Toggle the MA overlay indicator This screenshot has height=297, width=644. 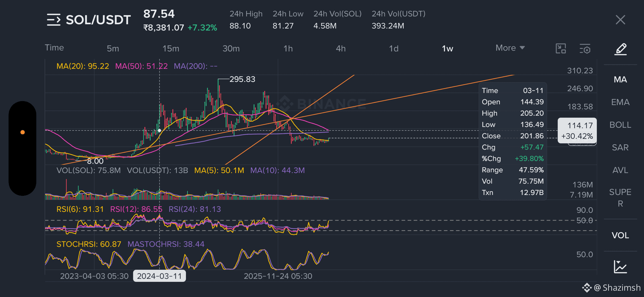pyautogui.click(x=620, y=80)
